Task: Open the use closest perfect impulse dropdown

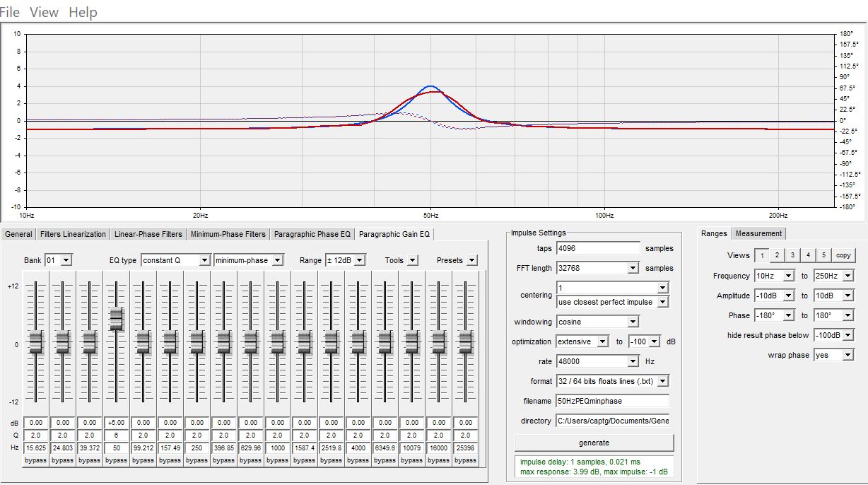Action: pyautogui.click(x=612, y=302)
